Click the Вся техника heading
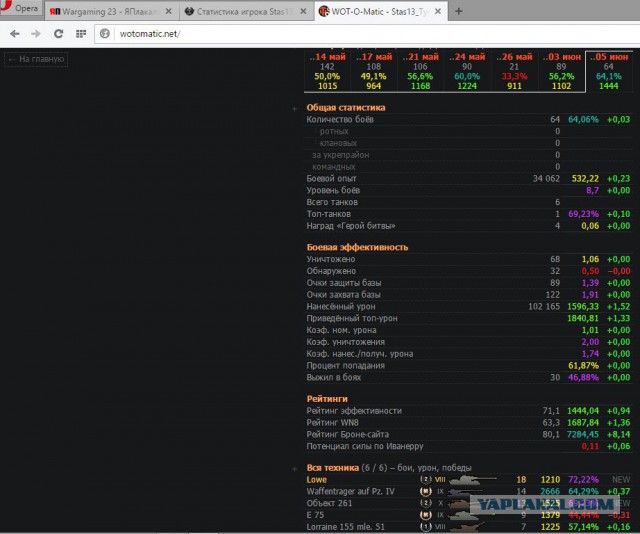 (333, 468)
